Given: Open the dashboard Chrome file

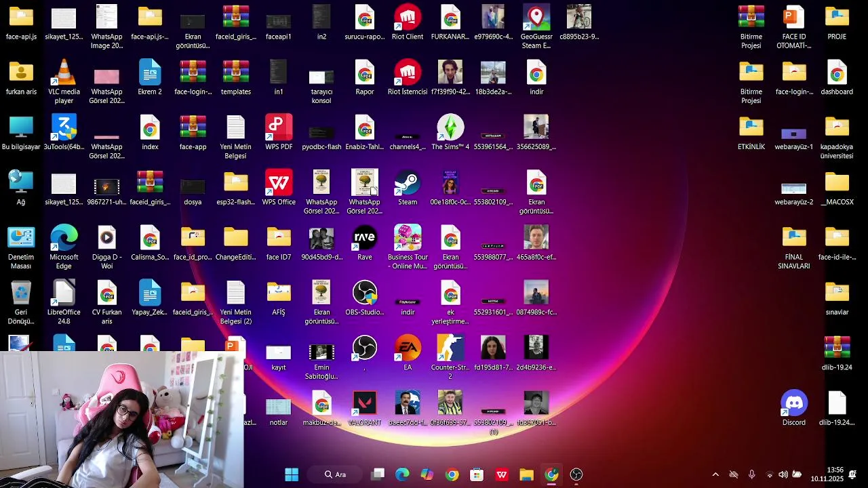Looking at the screenshot, I should click(x=837, y=77).
